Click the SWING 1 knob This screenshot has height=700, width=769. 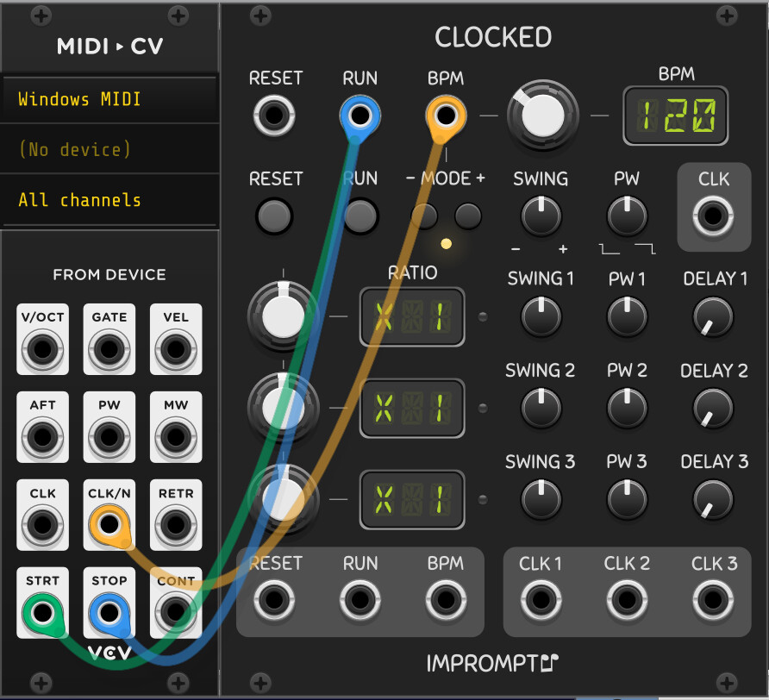541,317
